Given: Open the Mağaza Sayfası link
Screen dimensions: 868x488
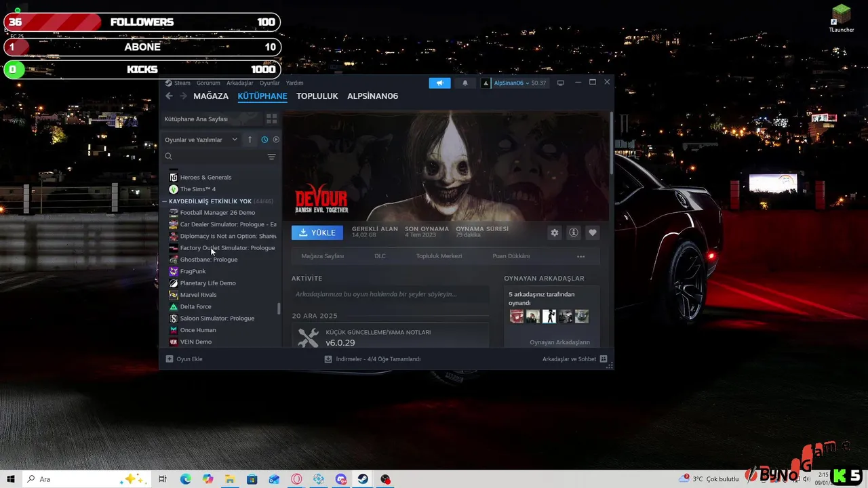Looking at the screenshot, I should point(323,256).
